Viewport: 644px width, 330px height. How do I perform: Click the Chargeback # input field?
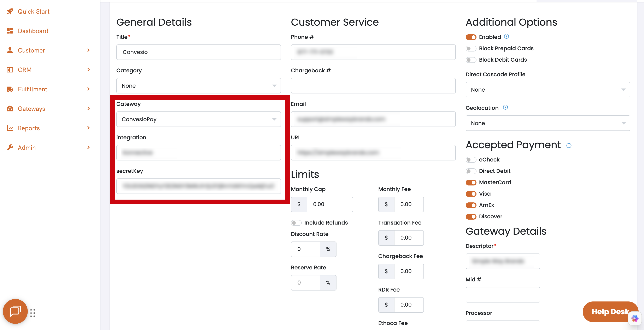coord(373,86)
